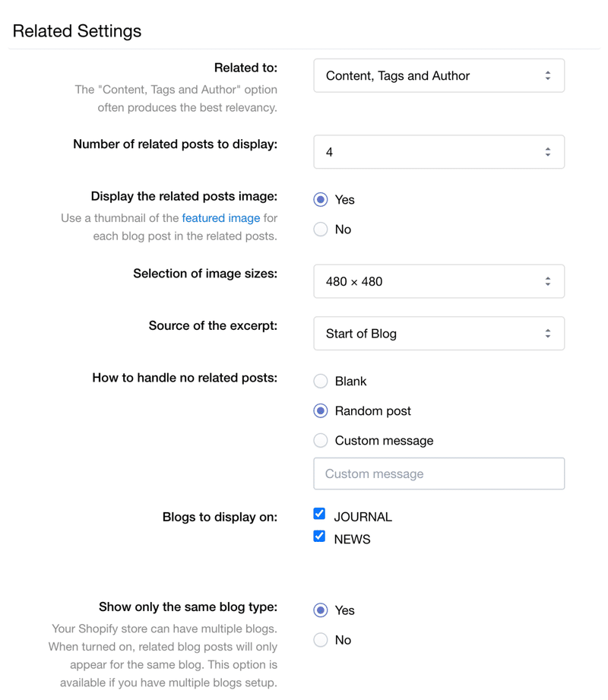Uncheck the NEWS blog checkbox
608x700 pixels.
click(x=319, y=537)
